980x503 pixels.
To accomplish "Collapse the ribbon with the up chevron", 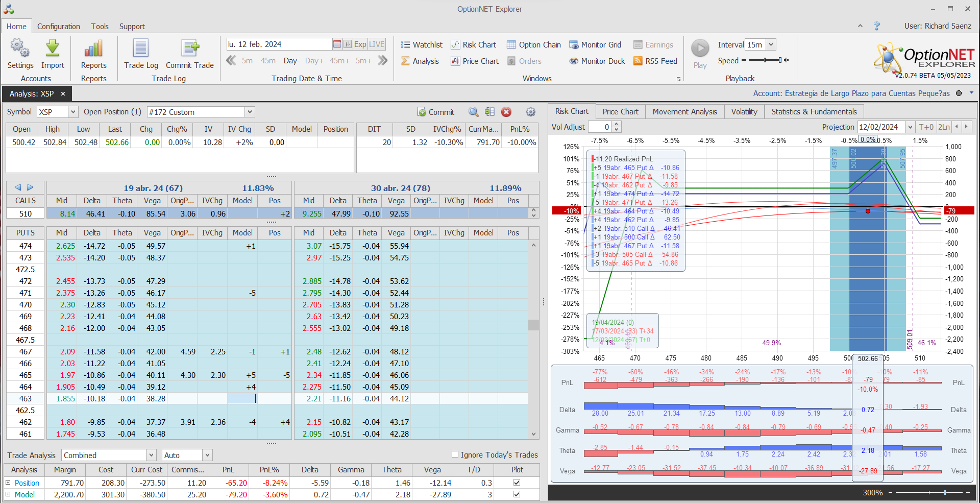I will [x=860, y=26].
